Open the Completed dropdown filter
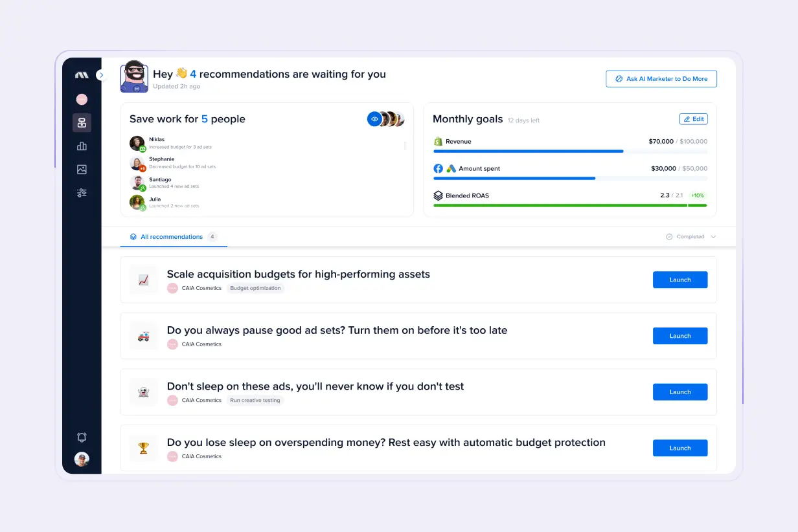The image size is (798, 532). (x=691, y=237)
